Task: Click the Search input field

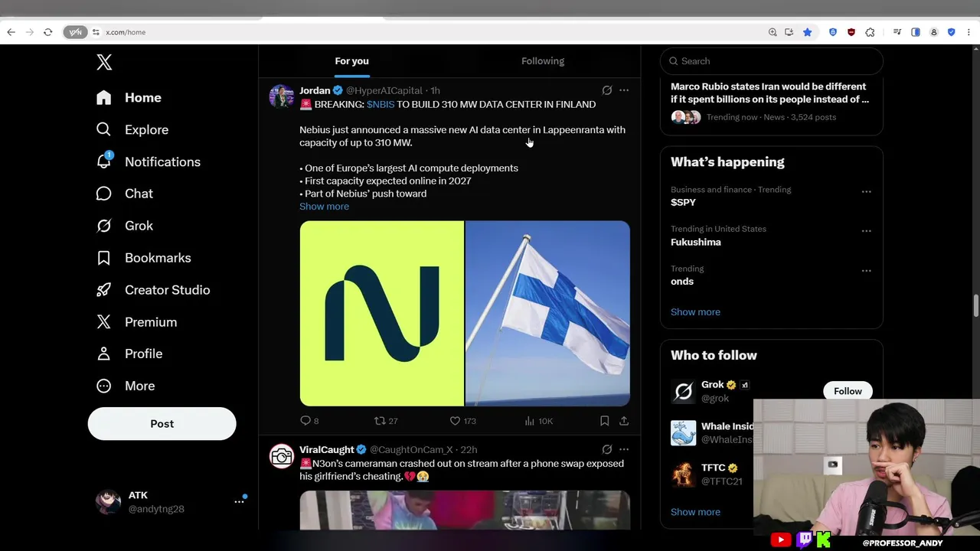Action: pos(772,61)
